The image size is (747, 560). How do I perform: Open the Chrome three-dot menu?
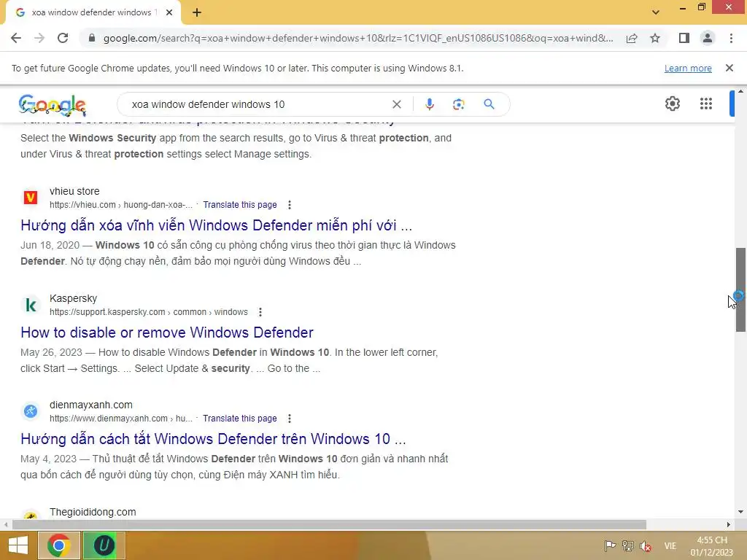pos(731,38)
